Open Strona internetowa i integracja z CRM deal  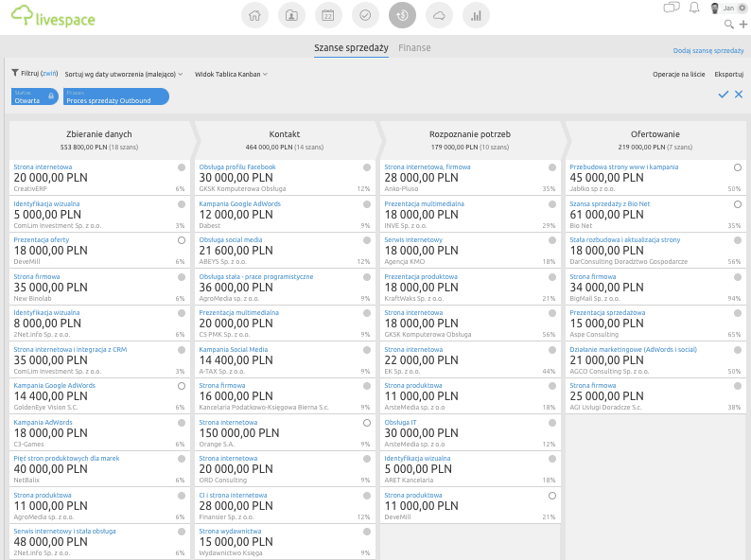tap(70, 350)
